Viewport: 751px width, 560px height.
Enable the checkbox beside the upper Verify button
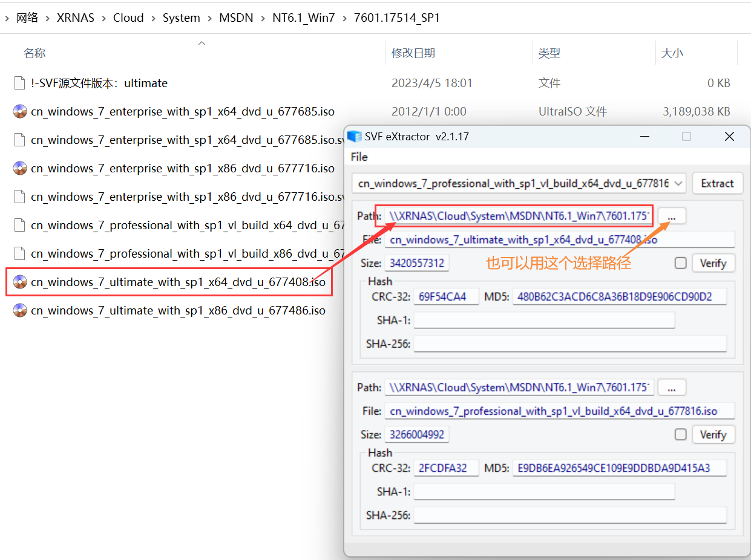click(x=681, y=263)
